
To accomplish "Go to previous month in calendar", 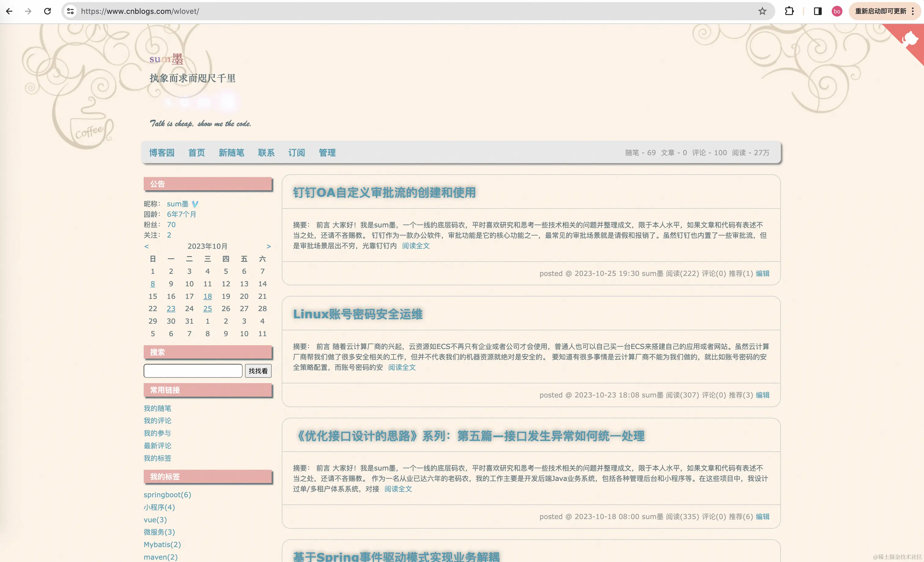I will (147, 246).
